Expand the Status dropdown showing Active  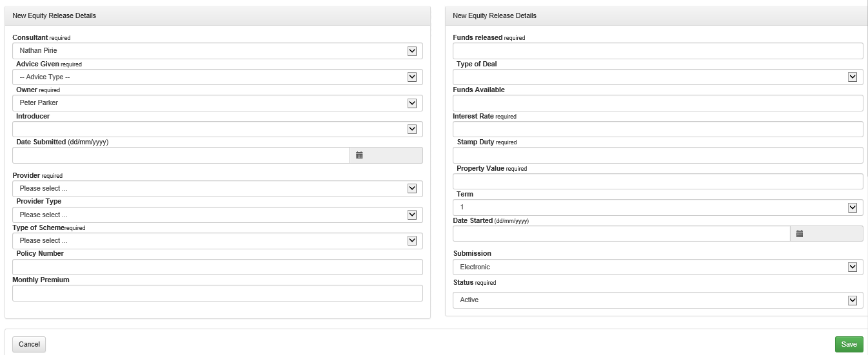(x=658, y=300)
